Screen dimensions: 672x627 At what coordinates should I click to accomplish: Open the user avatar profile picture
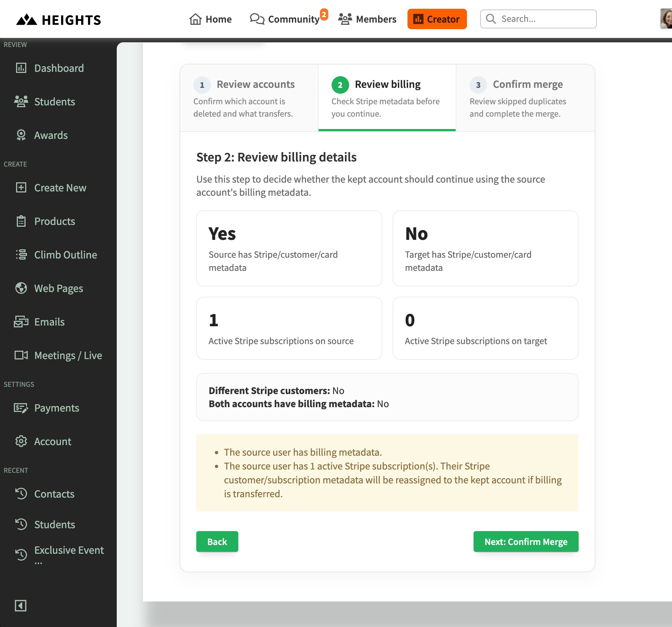pos(666,19)
